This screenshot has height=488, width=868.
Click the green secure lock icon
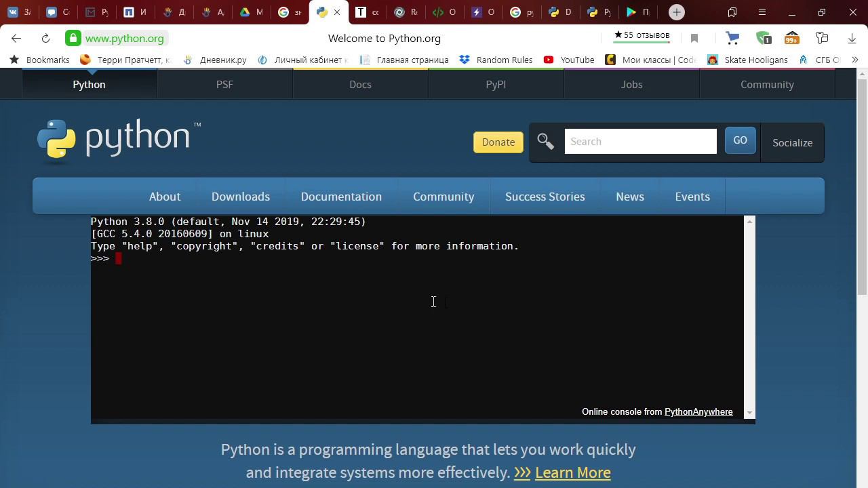73,39
